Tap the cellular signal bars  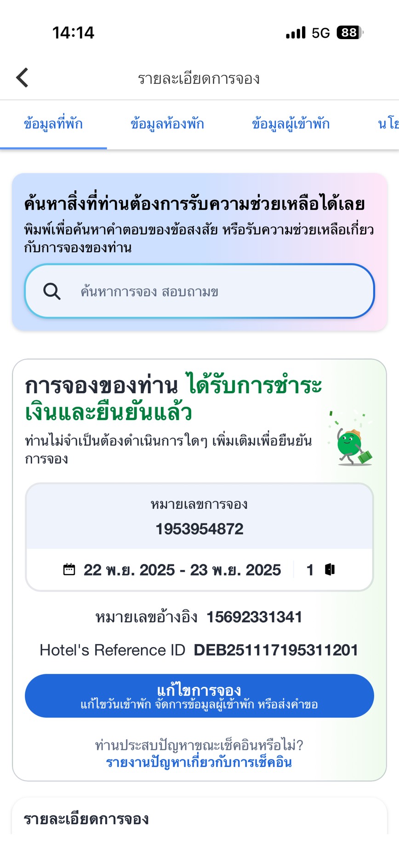click(x=296, y=33)
